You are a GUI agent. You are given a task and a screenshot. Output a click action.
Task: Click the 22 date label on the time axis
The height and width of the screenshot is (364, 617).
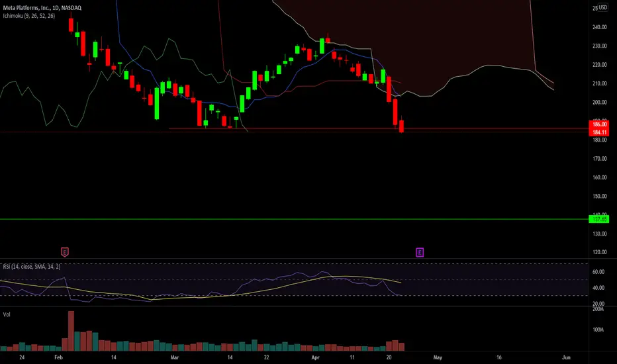click(x=266, y=357)
